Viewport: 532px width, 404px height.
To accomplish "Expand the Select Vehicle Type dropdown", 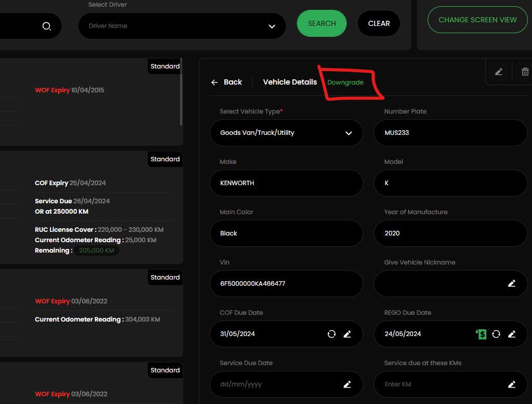I will pyautogui.click(x=287, y=133).
